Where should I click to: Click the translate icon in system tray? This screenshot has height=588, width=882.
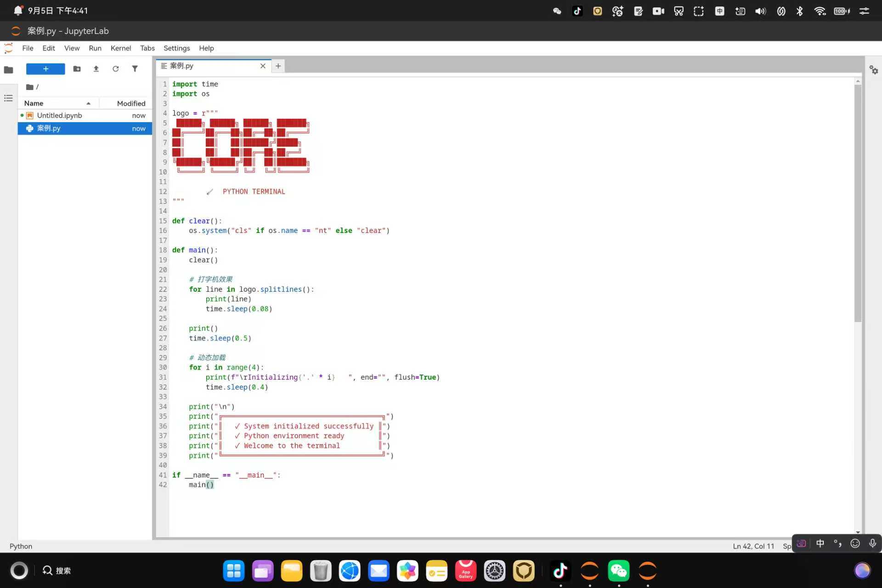[618, 11]
